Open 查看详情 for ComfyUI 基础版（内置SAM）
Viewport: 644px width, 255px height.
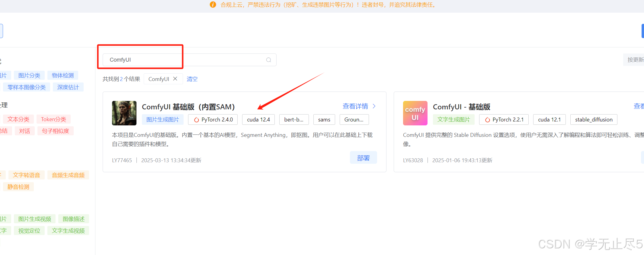point(355,106)
